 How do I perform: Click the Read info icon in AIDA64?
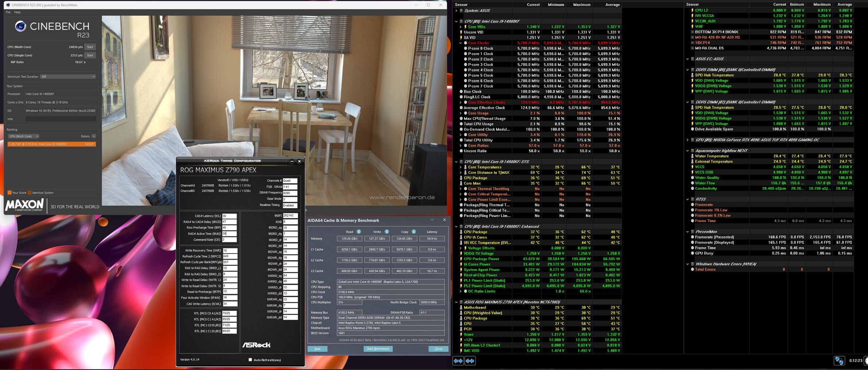(x=359, y=232)
